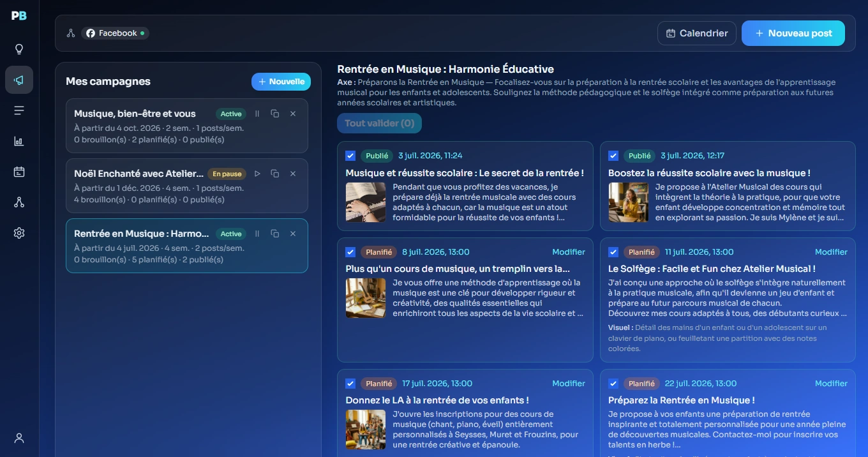Uncheck the post published 3 juil. 2026, 12:17

click(x=613, y=156)
